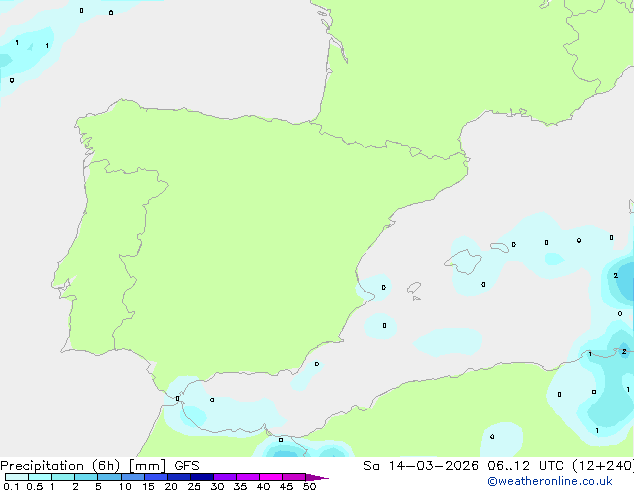Image resolution: width=634 pixels, height=490 pixels.
Task: Click the legend value '25'
Action: pos(194,486)
